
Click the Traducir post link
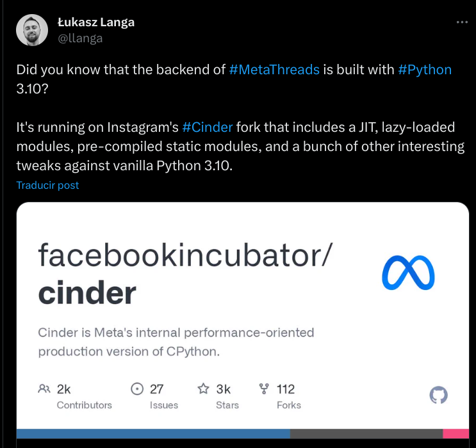point(48,185)
